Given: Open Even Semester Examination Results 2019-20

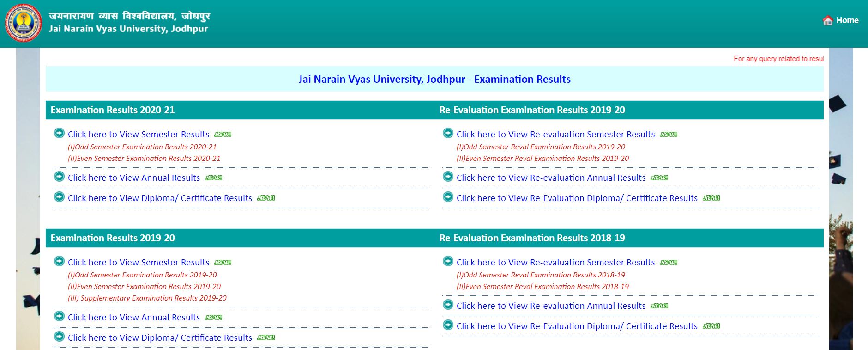Looking at the screenshot, I should 144,287.
